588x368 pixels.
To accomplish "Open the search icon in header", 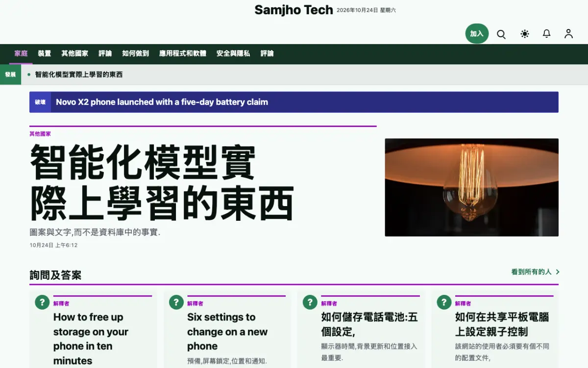I will (x=501, y=34).
